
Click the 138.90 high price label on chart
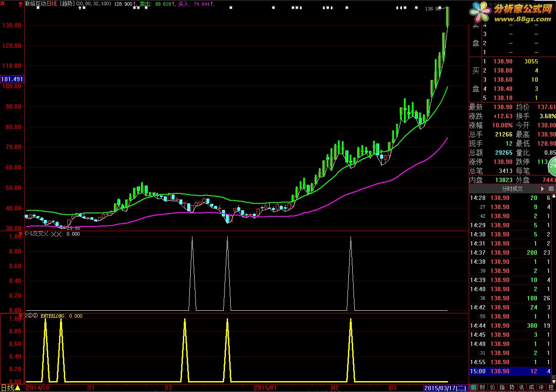[433, 9]
